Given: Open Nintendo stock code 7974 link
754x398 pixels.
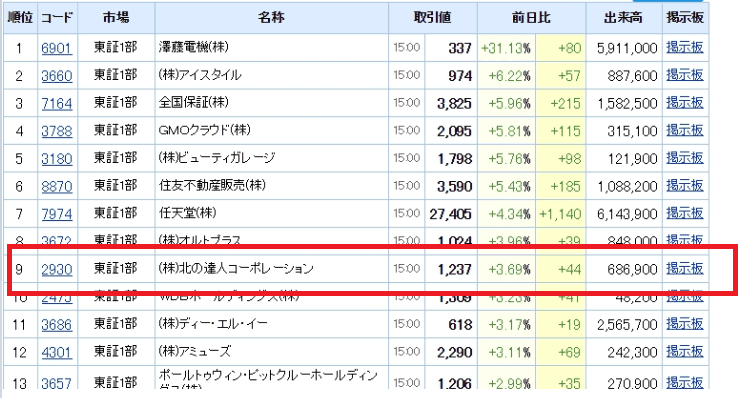Looking at the screenshot, I should [57, 214].
